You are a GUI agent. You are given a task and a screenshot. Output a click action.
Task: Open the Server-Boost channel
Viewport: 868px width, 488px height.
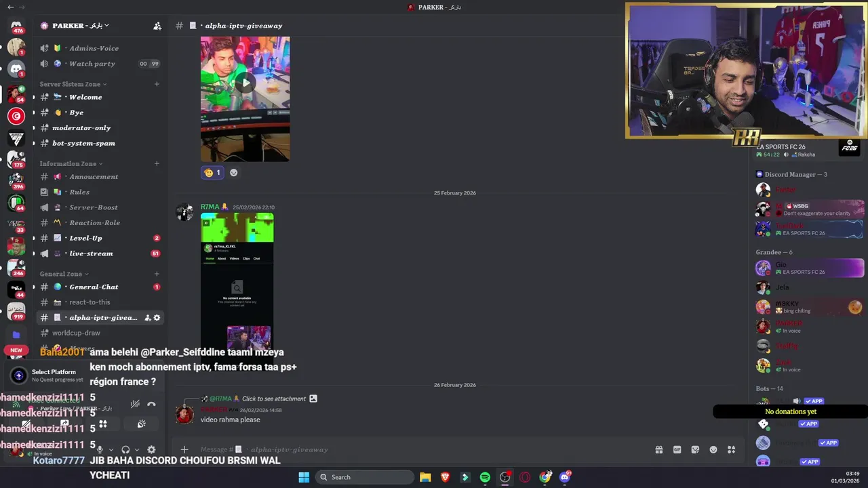point(100,207)
